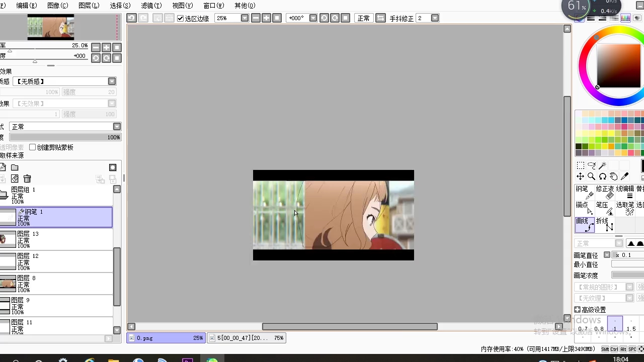Open the 编辑(E) menu
The width and height of the screenshot is (644, 362).
click(27, 6)
